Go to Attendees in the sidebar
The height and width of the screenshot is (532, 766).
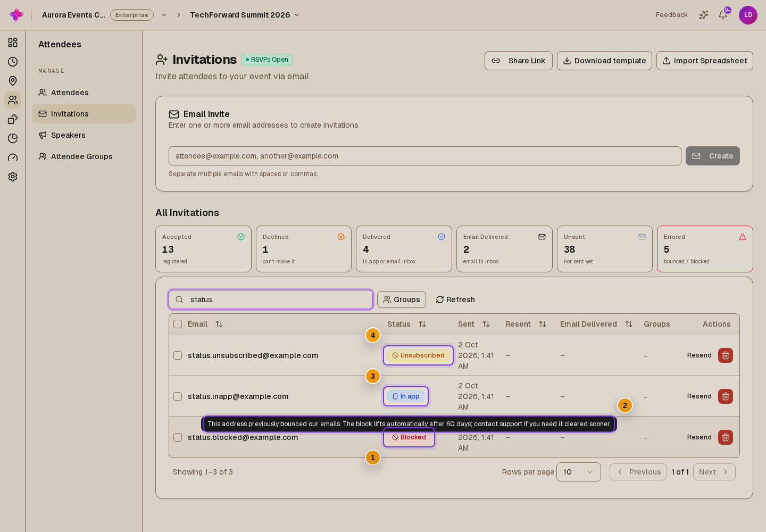point(84,93)
